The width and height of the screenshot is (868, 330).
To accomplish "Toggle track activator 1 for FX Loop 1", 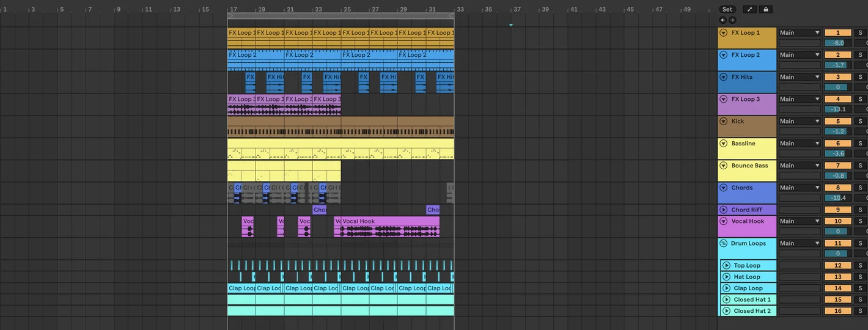I will pos(838,33).
